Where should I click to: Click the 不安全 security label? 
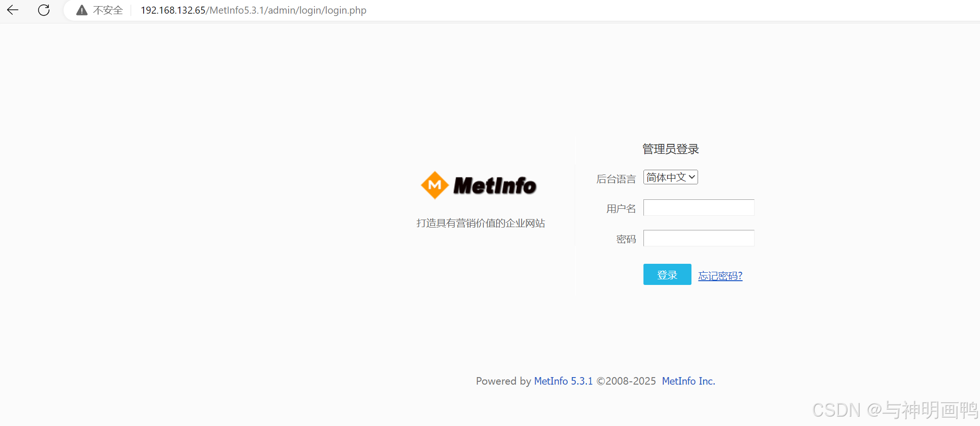click(x=108, y=10)
